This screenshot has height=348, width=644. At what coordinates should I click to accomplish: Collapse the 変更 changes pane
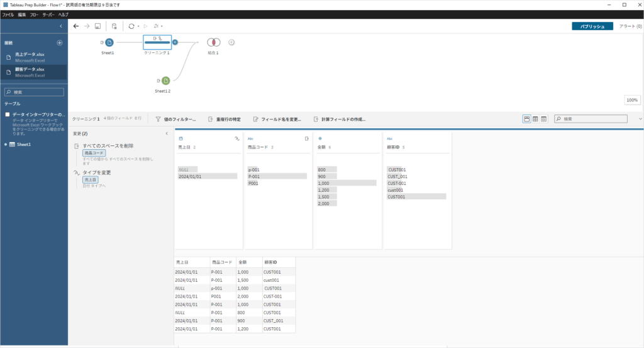click(167, 133)
